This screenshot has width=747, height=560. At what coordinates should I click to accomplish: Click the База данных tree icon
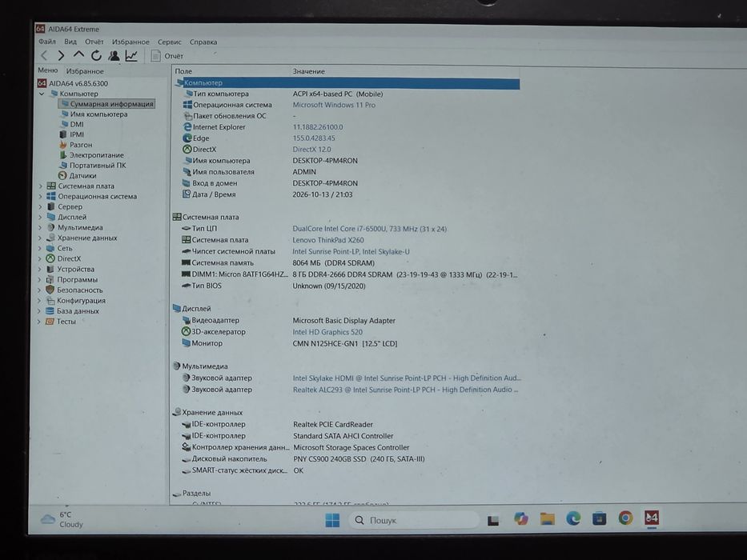click(50, 311)
